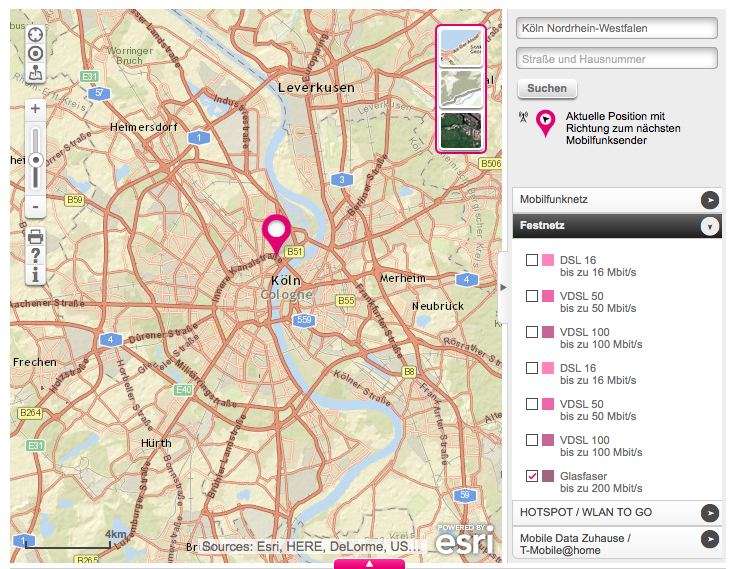Image resolution: width=732 pixels, height=569 pixels.
Task: Click the Glasfaser color swatch
Action: (x=548, y=476)
